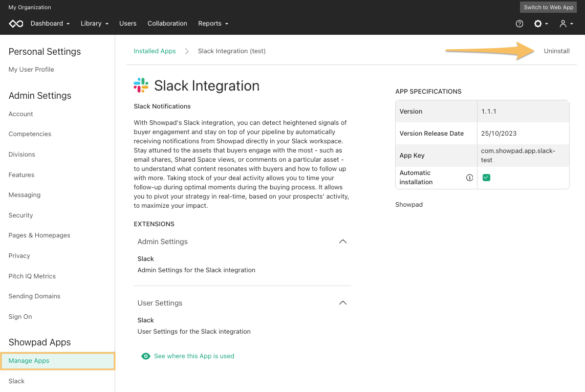Click the My Organization label
The height and width of the screenshot is (392, 585).
(30, 7)
